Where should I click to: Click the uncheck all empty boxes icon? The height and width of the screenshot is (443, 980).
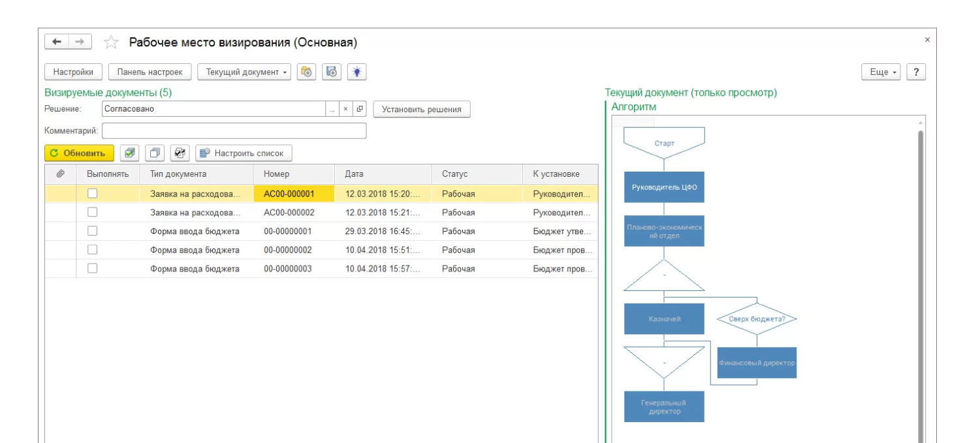coord(155,153)
